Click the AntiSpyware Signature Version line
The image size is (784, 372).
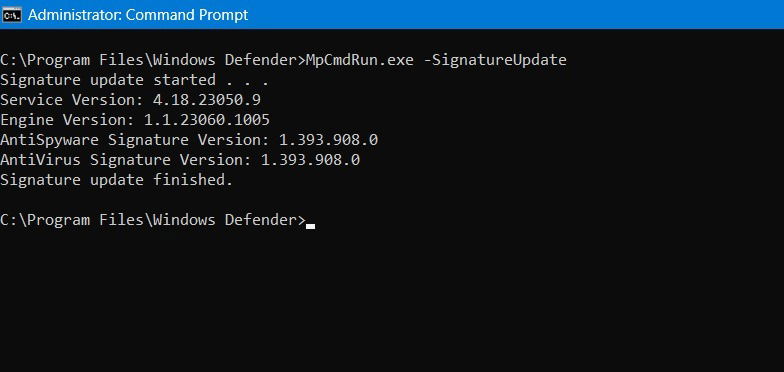coord(189,140)
